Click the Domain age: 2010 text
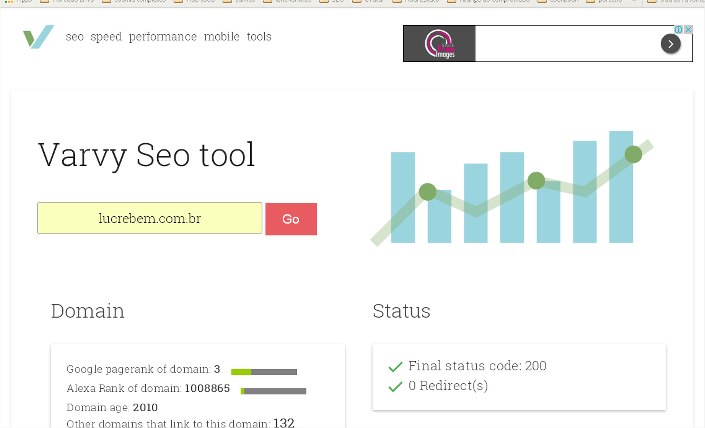Screen dimensions: 705x428 tap(112, 407)
